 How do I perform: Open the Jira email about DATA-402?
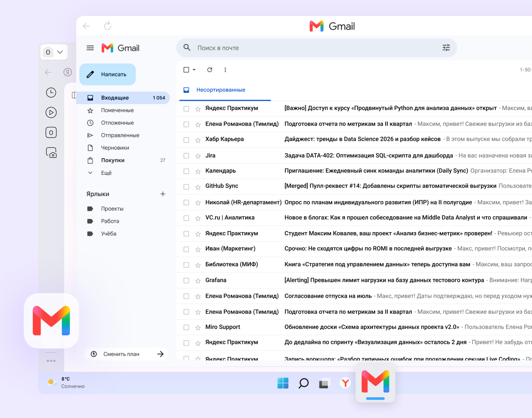354,155
